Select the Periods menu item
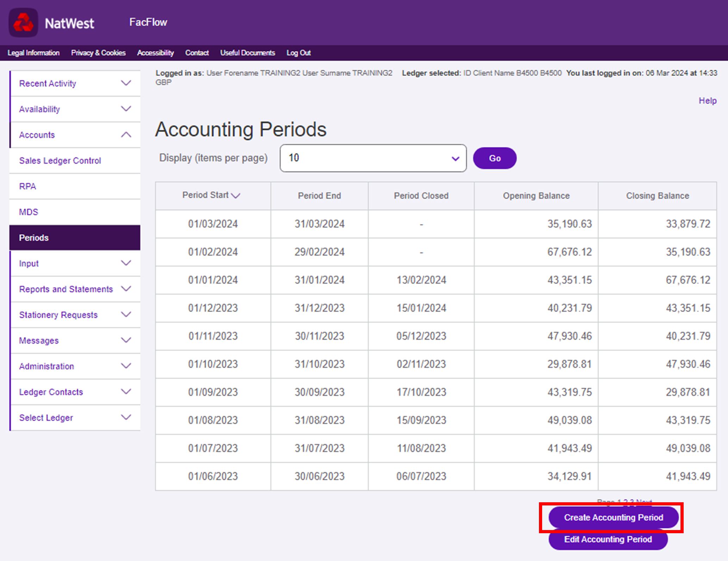The width and height of the screenshot is (728, 561). tap(34, 238)
